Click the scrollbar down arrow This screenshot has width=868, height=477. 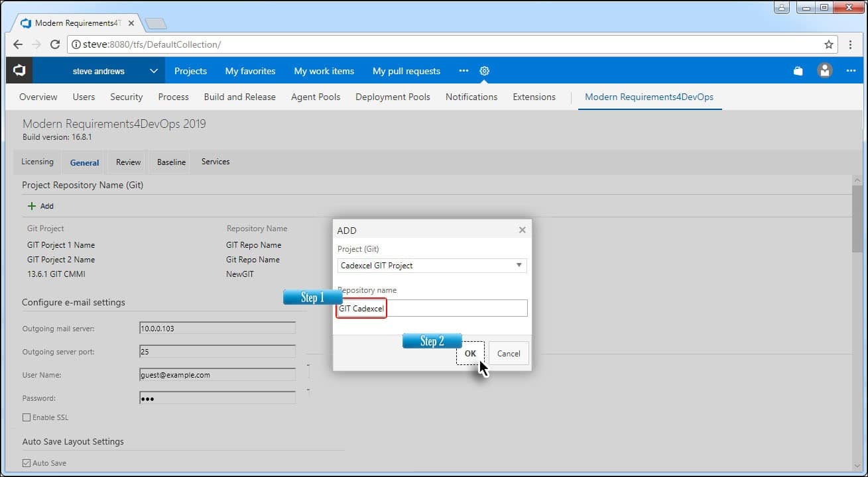click(858, 464)
